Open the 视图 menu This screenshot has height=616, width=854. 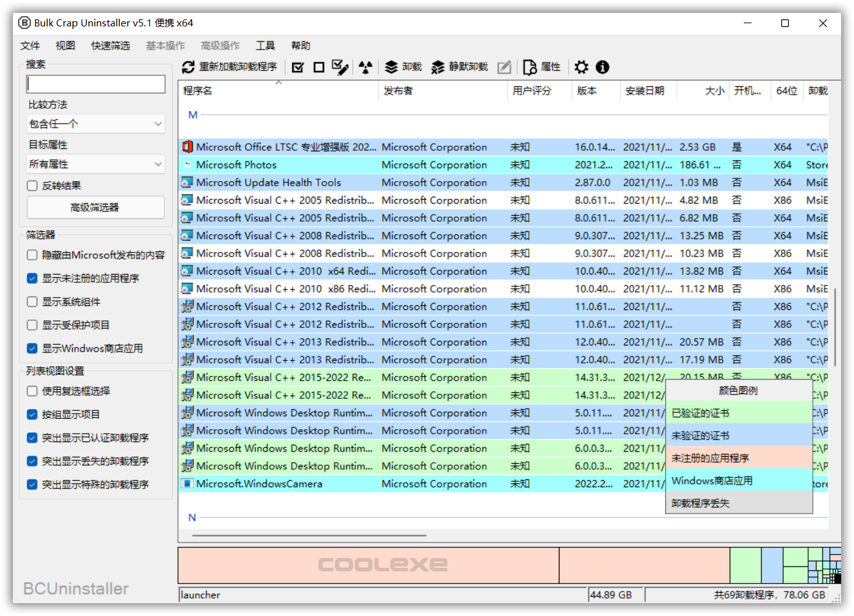click(65, 45)
